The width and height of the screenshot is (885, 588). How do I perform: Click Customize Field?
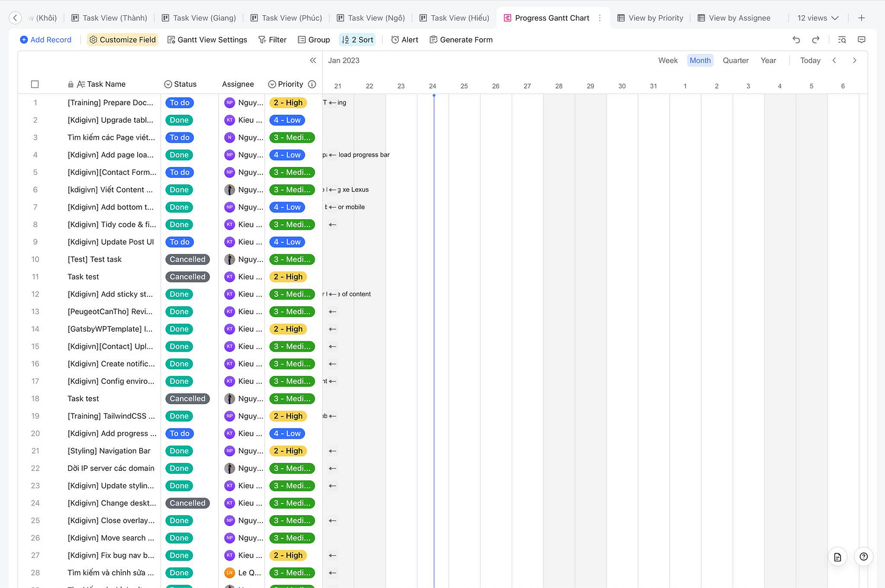click(122, 39)
